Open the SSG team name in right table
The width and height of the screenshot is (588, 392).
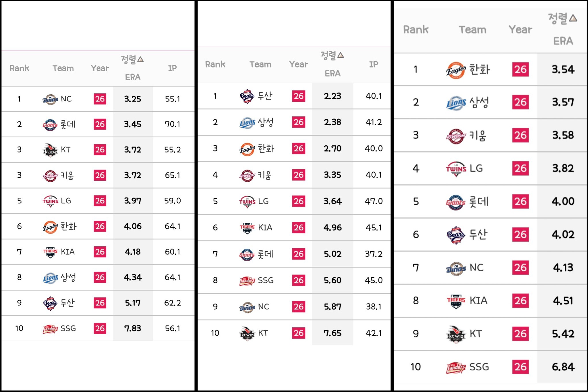(x=479, y=367)
